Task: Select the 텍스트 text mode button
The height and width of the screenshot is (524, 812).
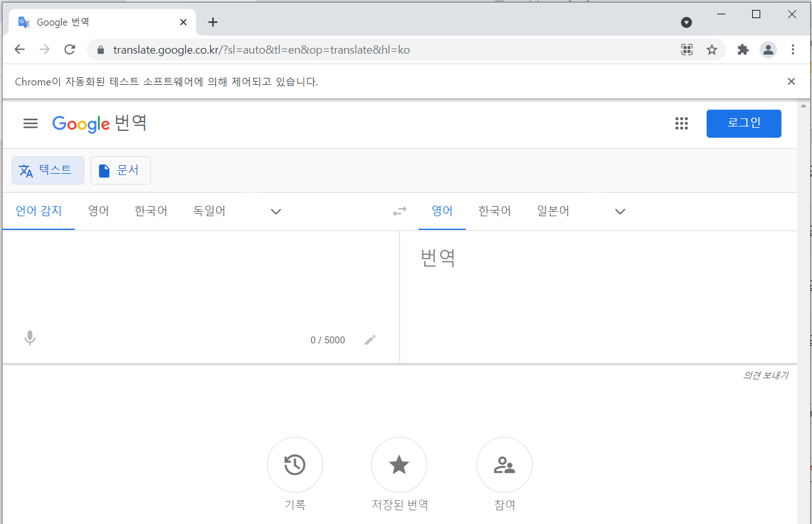Action: [48, 170]
